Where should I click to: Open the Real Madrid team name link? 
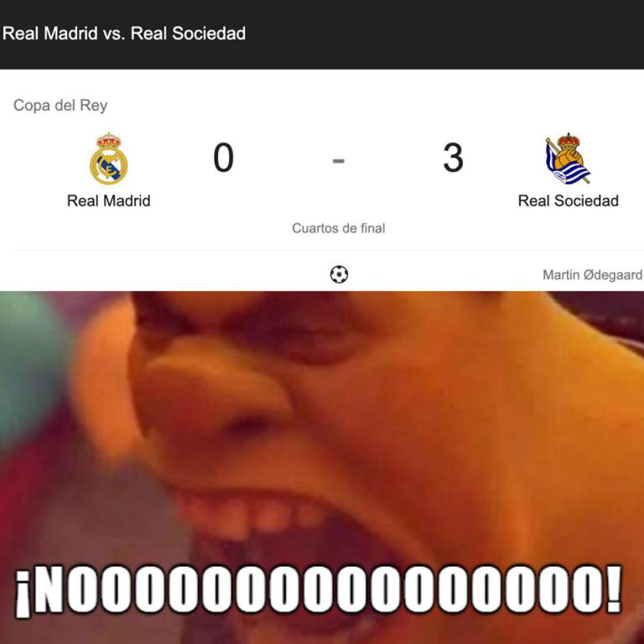tap(109, 201)
